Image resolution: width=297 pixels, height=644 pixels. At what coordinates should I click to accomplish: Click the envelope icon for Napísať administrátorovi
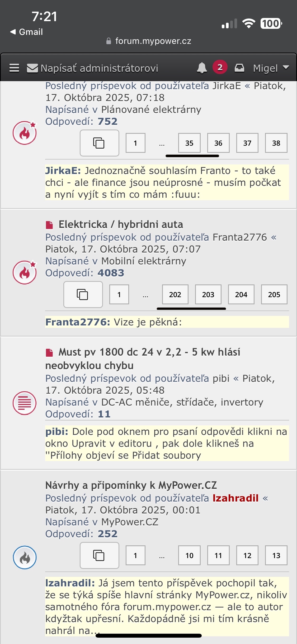click(32, 68)
